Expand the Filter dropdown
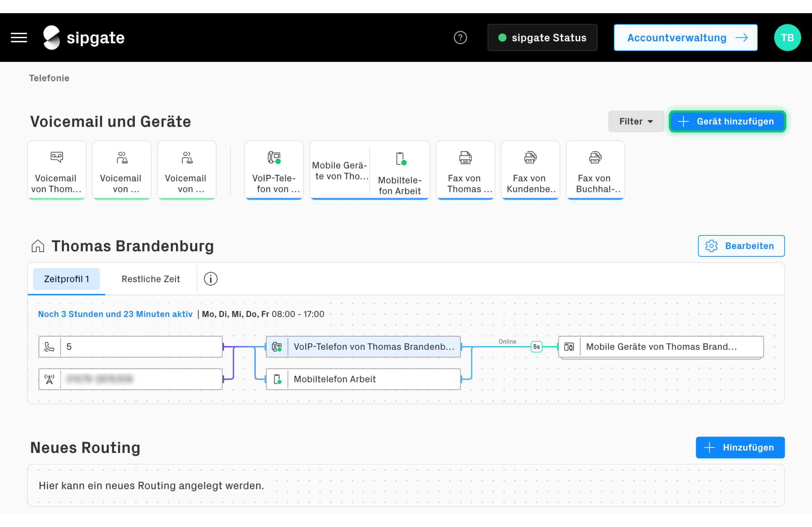This screenshot has height=527, width=812. click(636, 121)
